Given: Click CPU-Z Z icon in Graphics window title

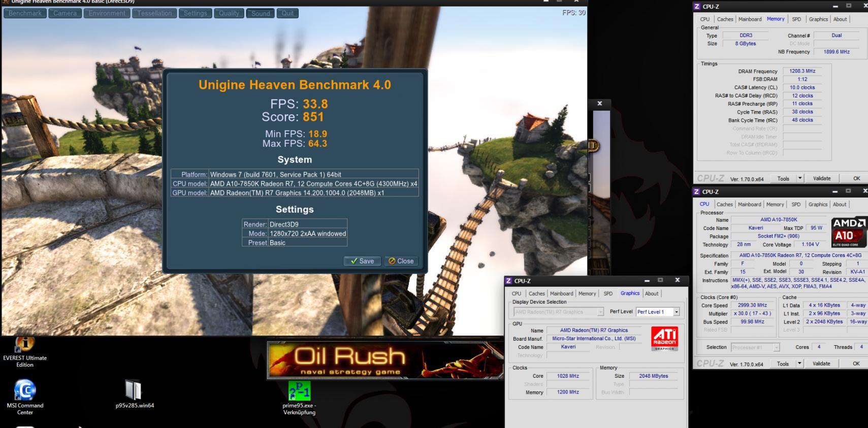Looking at the screenshot, I should [508, 281].
